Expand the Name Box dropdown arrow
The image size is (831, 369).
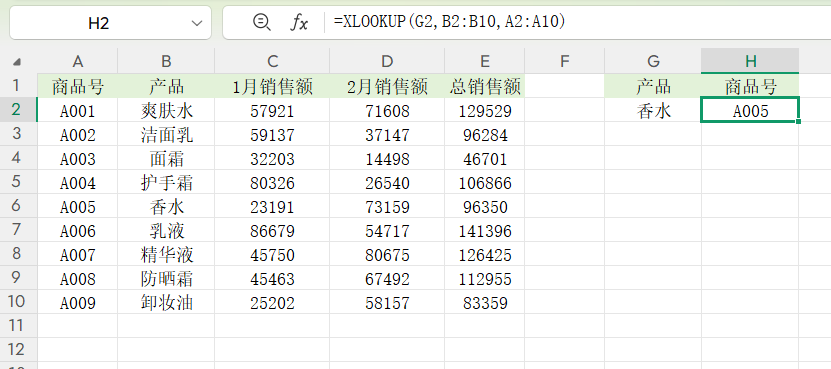click(x=197, y=23)
